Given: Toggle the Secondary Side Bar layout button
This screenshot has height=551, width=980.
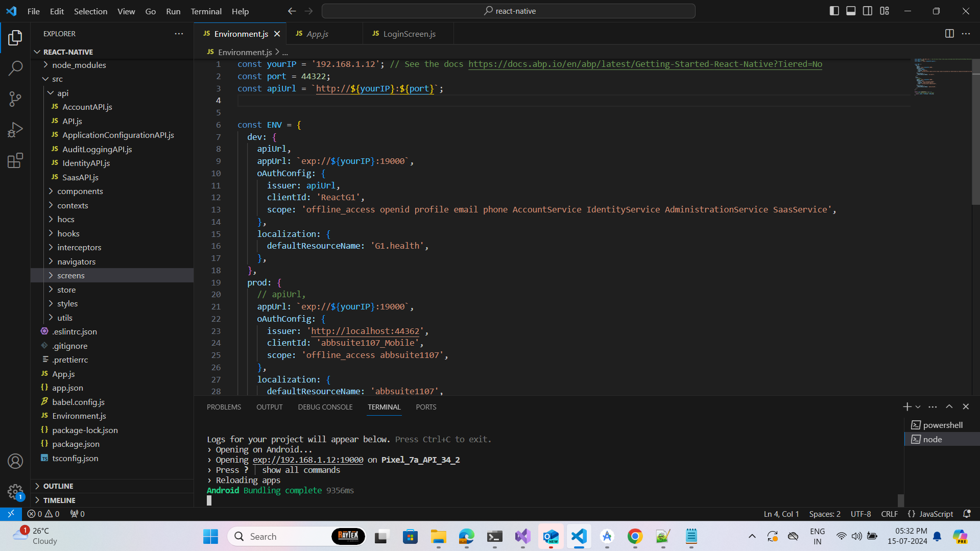Looking at the screenshot, I should point(868,11).
